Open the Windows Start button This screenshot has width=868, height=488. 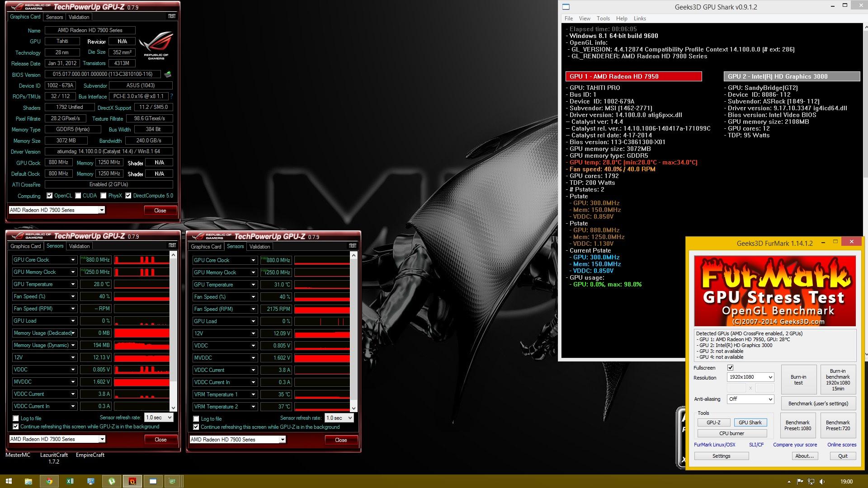click(9, 481)
